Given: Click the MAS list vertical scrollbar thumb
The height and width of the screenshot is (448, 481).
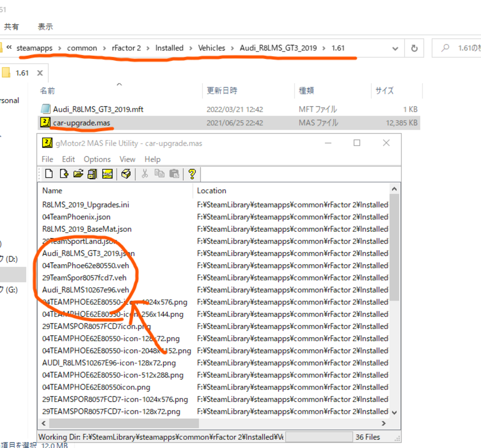Looking at the screenshot, I should [394, 247].
